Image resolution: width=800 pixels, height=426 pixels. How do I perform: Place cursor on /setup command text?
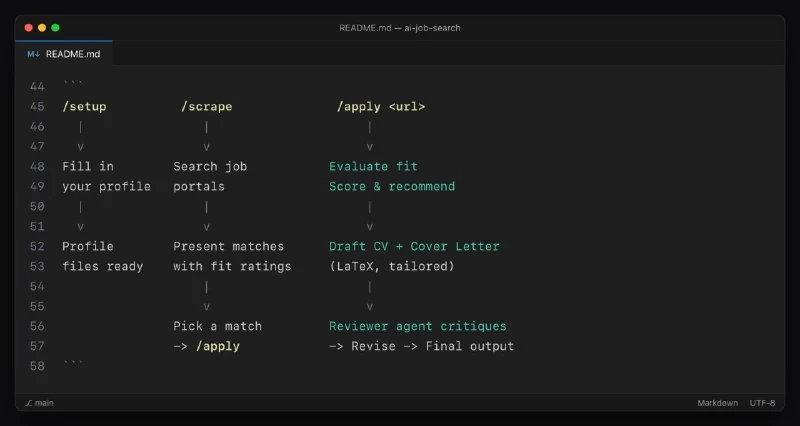tap(84, 107)
